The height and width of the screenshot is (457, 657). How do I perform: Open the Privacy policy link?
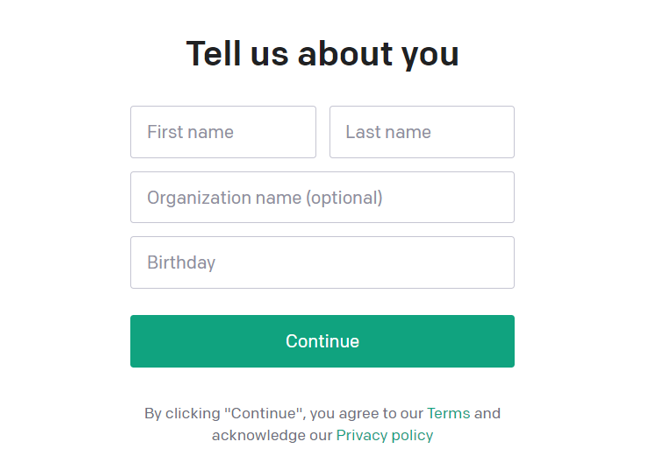[385, 435]
